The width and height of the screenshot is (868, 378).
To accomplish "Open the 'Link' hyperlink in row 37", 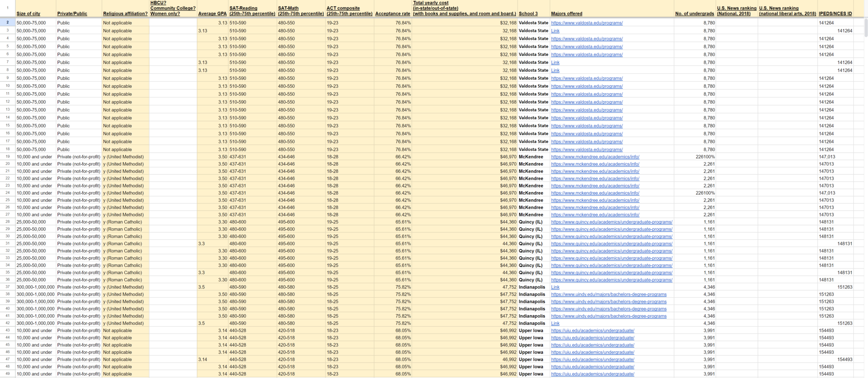I will (555, 287).
